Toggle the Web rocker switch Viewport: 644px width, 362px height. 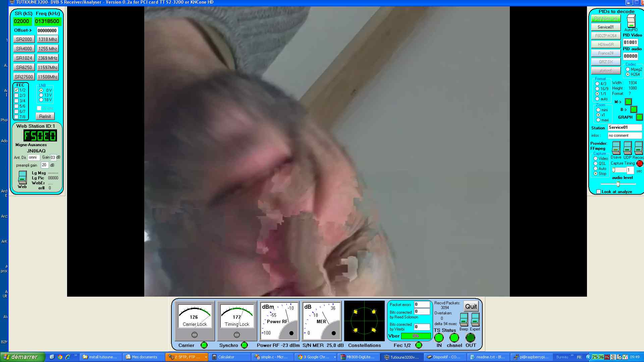coord(22,177)
